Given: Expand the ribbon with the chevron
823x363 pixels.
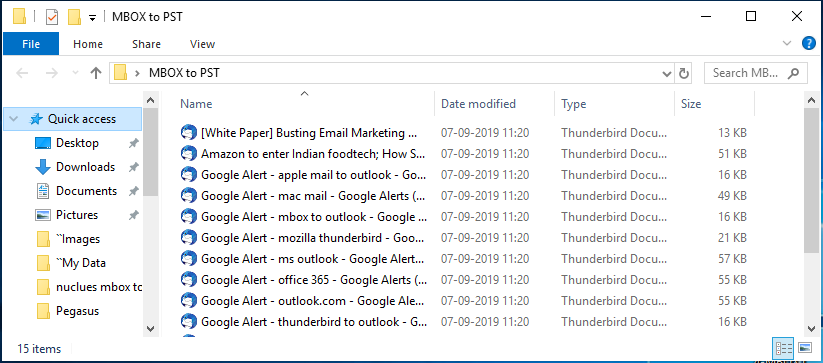Looking at the screenshot, I should (787, 44).
